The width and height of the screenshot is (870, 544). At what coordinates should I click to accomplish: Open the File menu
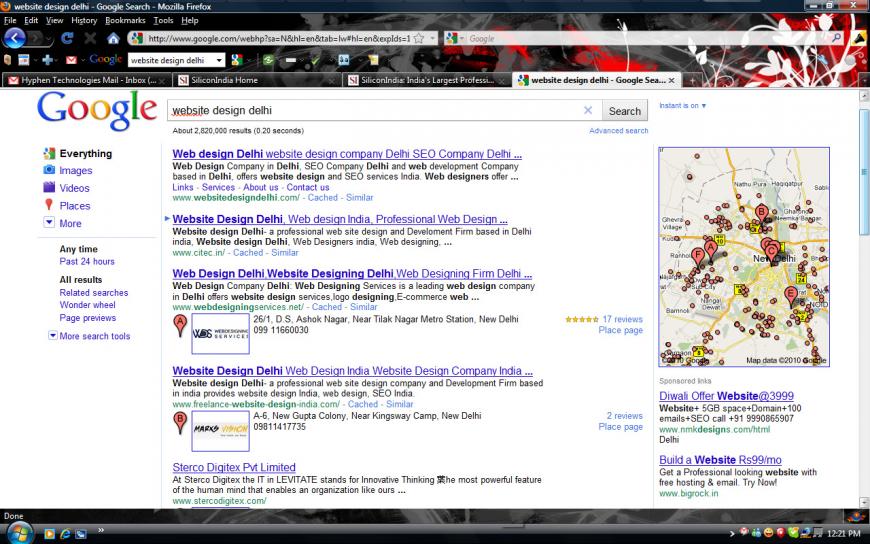coord(10,21)
